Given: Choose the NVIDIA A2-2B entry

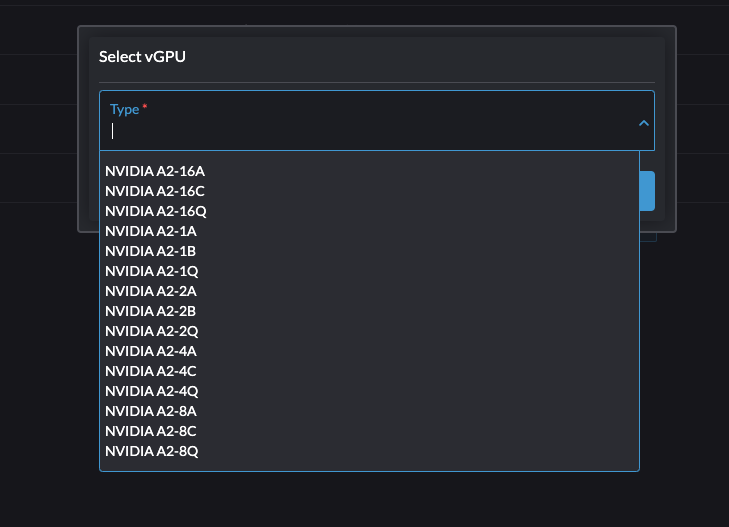Looking at the screenshot, I should coord(151,311).
